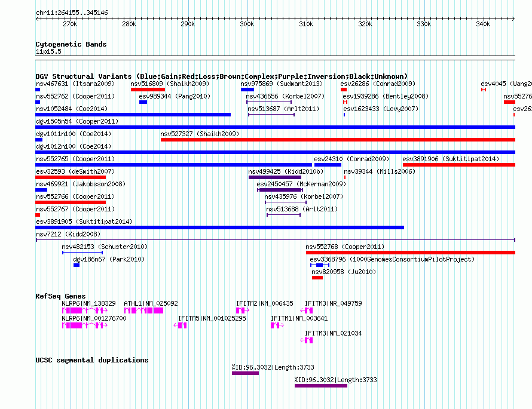Click the dgv1012n100 (Coe2014) label
The width and height of the screenshot is (532, 409).
point(74,146)
